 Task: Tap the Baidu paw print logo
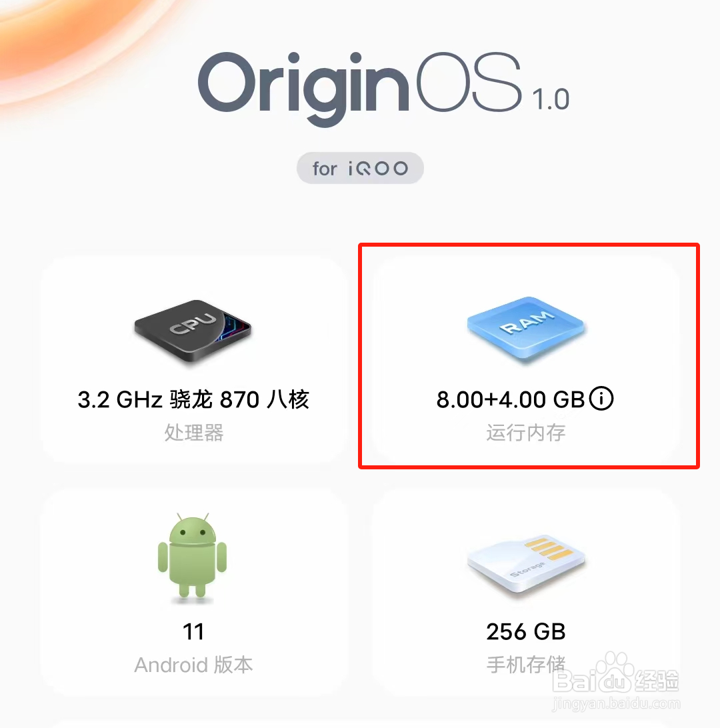coord(614,671)
